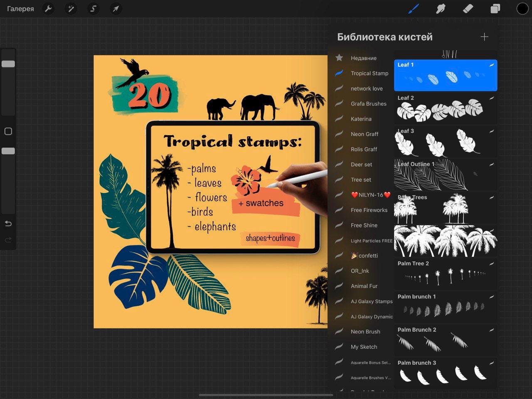Choose the Palm Tree 2 brush

446,274
